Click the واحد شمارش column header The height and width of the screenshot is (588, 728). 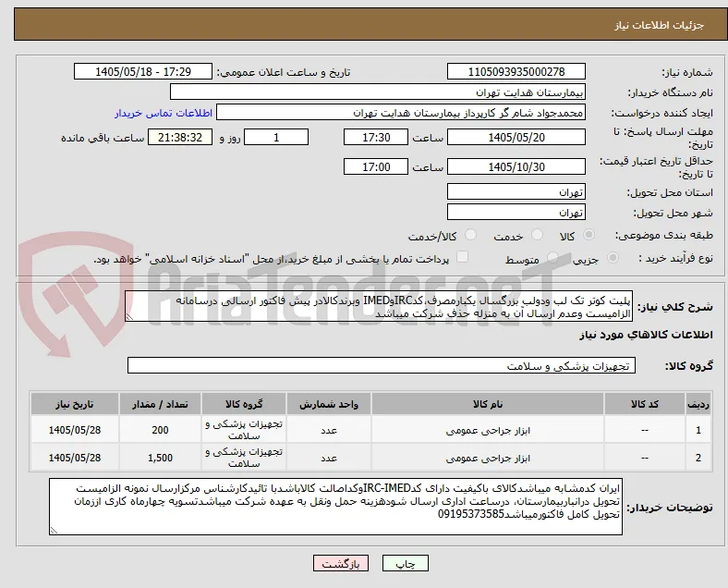tap(329, 404)
